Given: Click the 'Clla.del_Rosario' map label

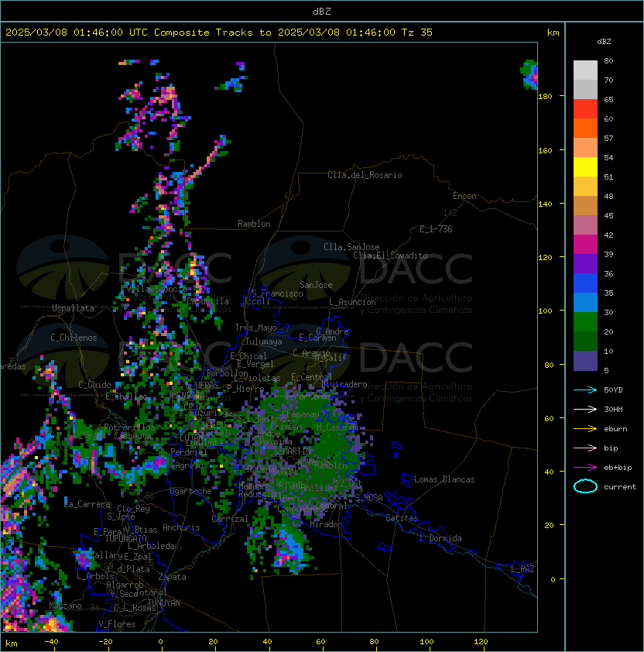Looking at the screenshot, I should tap(365, 175).
